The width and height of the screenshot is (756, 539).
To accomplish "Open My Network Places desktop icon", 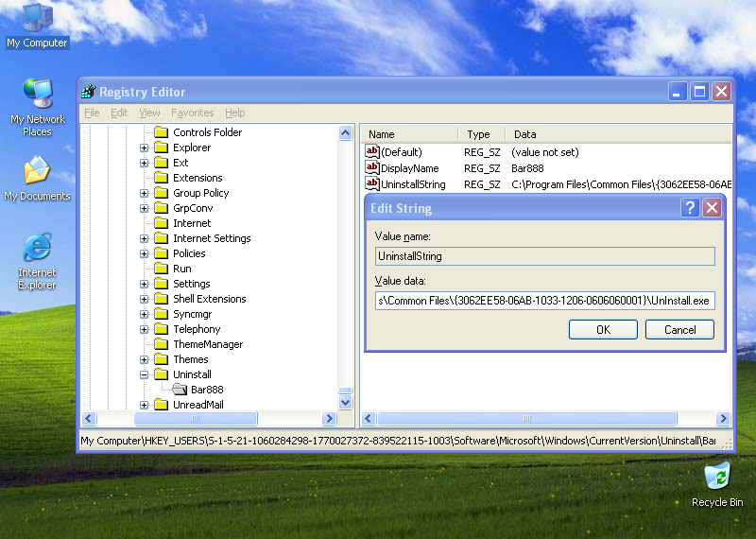I will (x=37, y=107).
